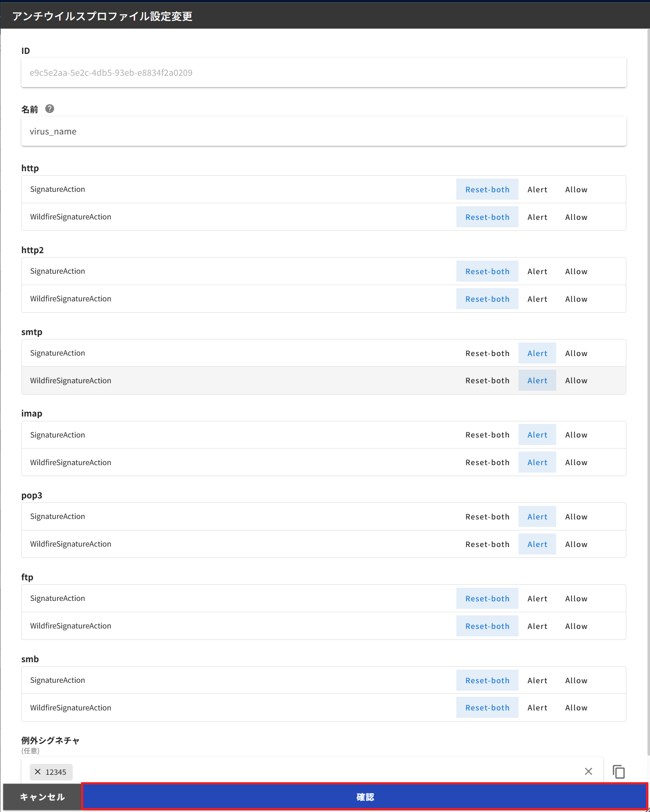This screenshot has width=650, height=812.
Task: Set imap SignatureAction to Reset-both
Action: pyautogui.click(x=487, y=435)
